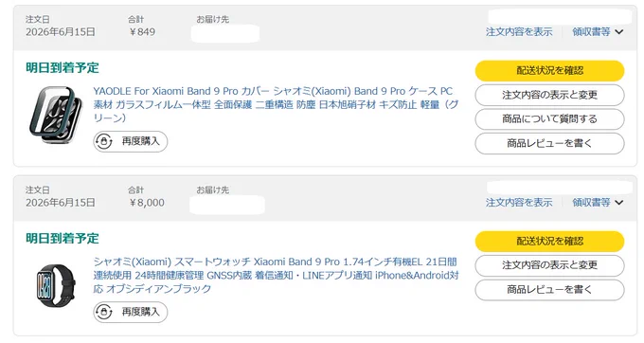The height and width of the screenshot is (343, 644).
Task: Write a product review for Xiaomi Band 9 Pro
Action: 549,290
